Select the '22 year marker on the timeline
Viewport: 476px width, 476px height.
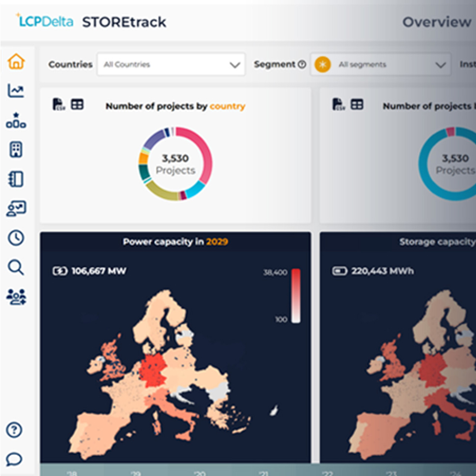tap(328, 473)
